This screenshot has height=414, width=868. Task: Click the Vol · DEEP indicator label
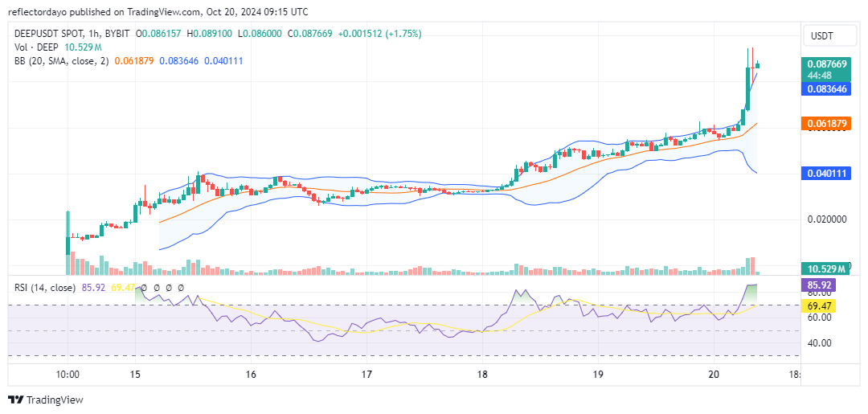pyautogui.click(x=35, y=47)
